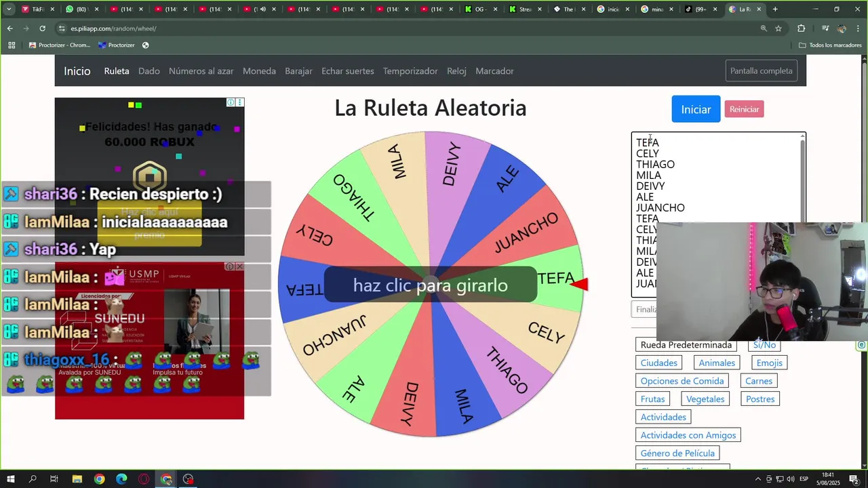The image size is (868, 488).
Task: Open Dado in the navigation bar
Action: click(x=149, y=71)
